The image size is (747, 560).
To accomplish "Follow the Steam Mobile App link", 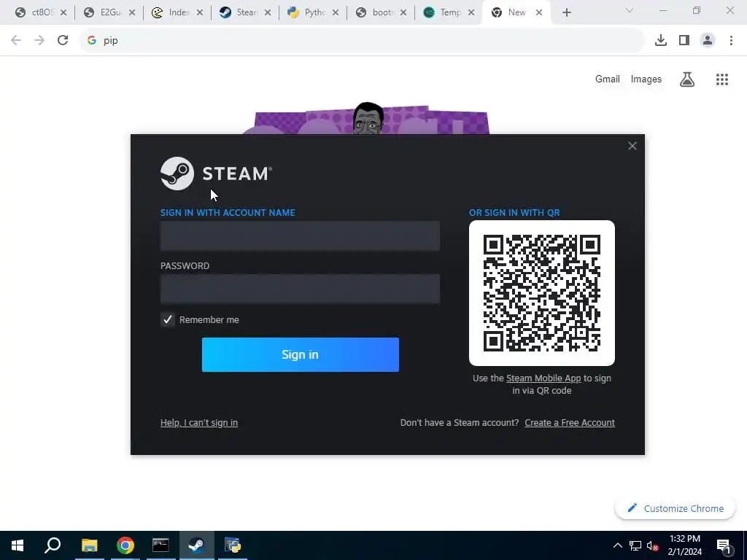I will [543, 378].
